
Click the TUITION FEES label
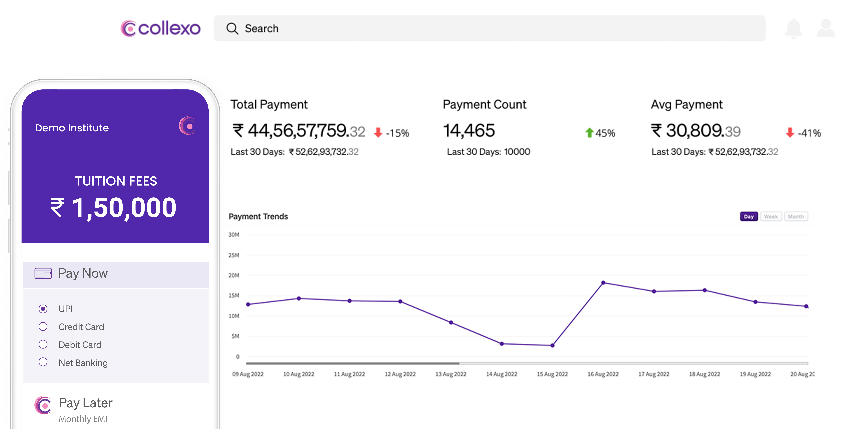click(x=116, y=181)
